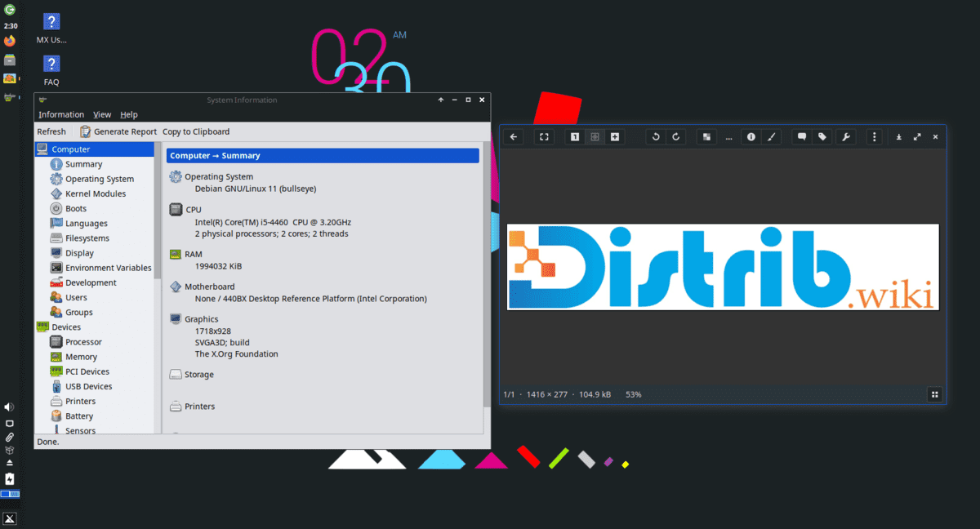Open Firefox from the panel
The height and width of the screenshot is (529, 980).
(10, 41)
